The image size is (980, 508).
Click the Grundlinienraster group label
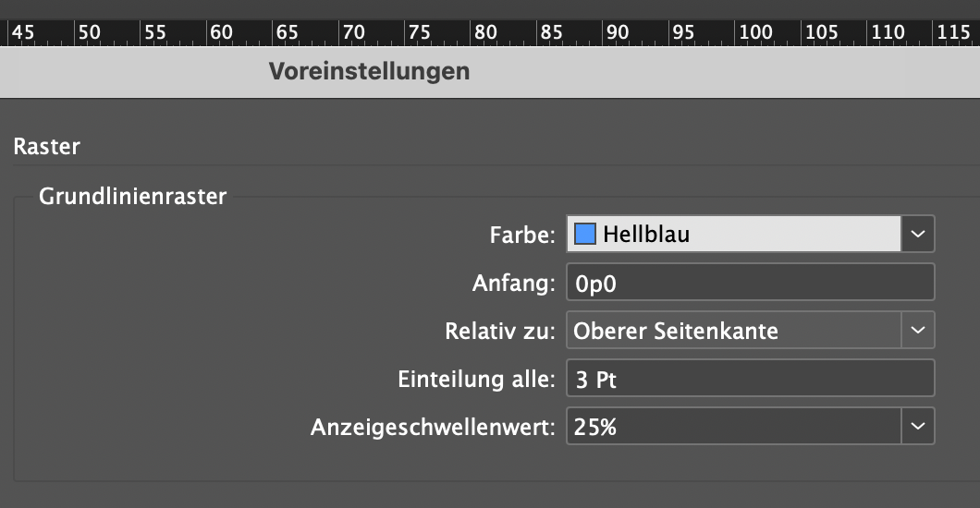pyautogui.click(x=132, y=197)
